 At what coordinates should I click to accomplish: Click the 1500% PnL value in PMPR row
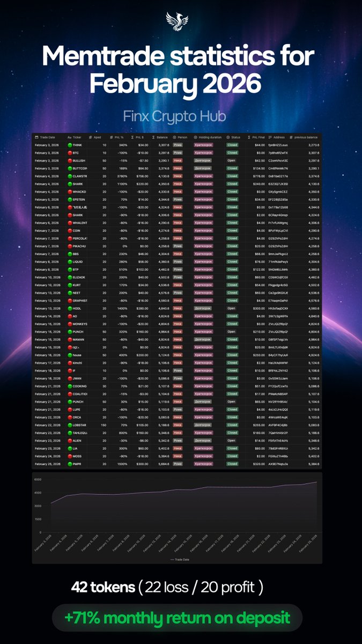122,464
